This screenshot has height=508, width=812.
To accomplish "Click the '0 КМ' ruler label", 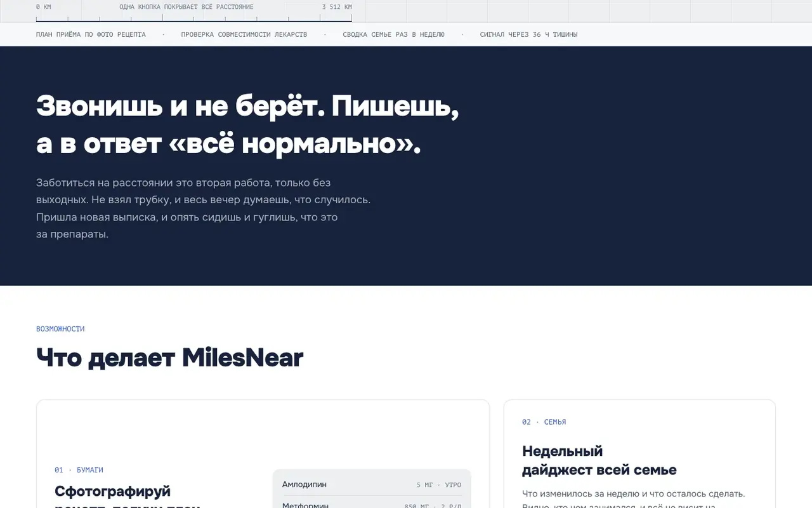I will click(43, 7).
